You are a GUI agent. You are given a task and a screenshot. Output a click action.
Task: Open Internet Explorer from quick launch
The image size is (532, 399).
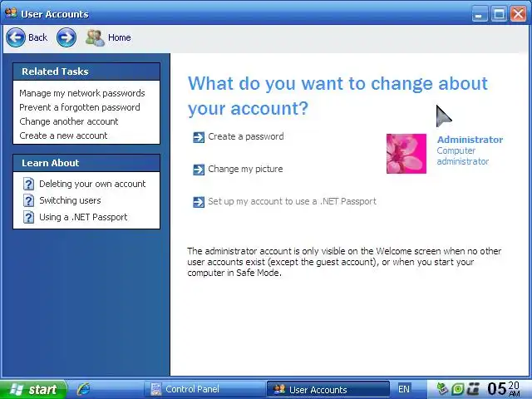point(83,389)
